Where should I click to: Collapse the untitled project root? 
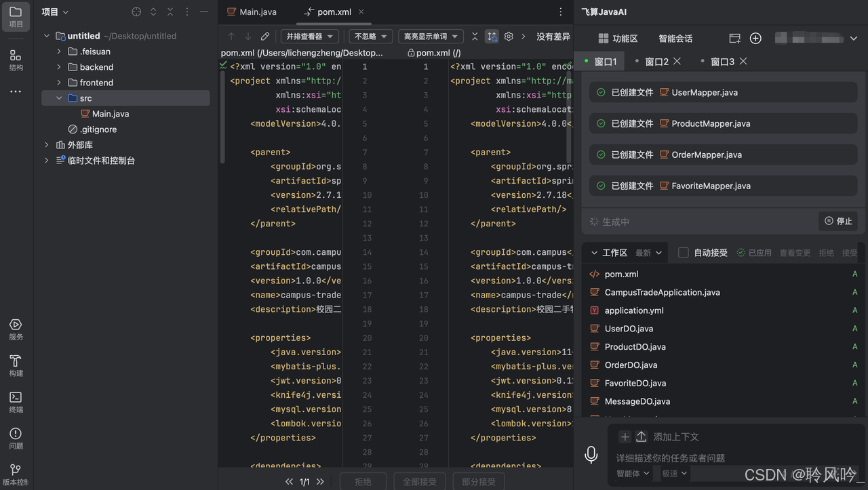[x=47, y=36]
